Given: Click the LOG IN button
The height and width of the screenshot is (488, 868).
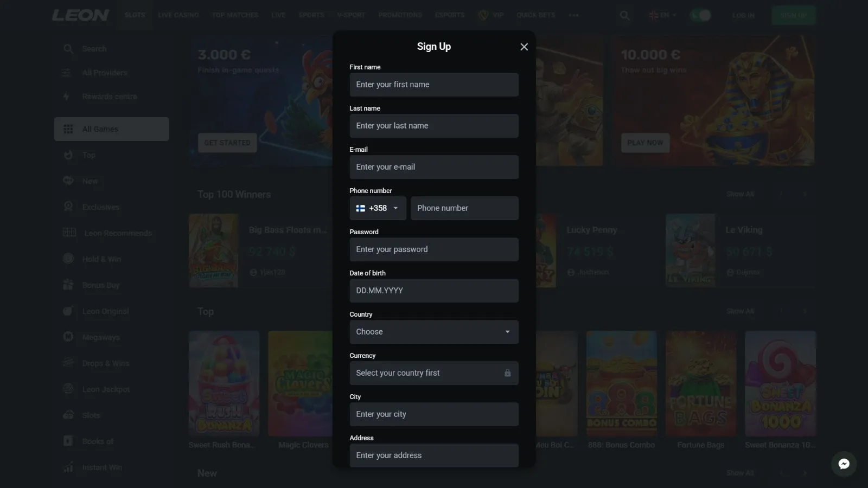Looking at the screenshot, I should (x=743, y=15).
